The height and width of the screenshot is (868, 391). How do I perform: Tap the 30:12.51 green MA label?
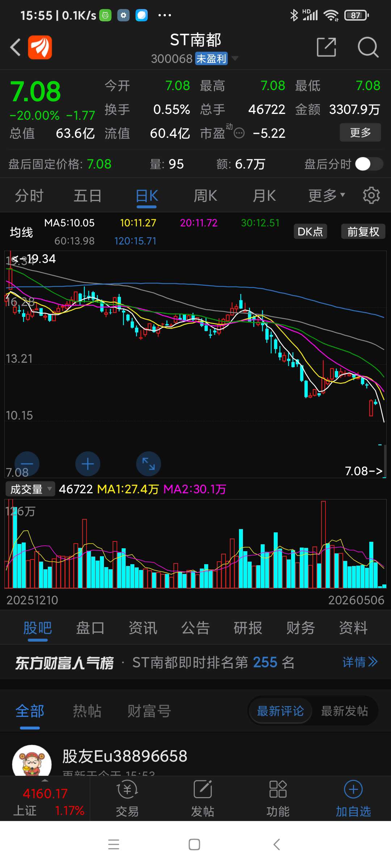click(260, 223)
